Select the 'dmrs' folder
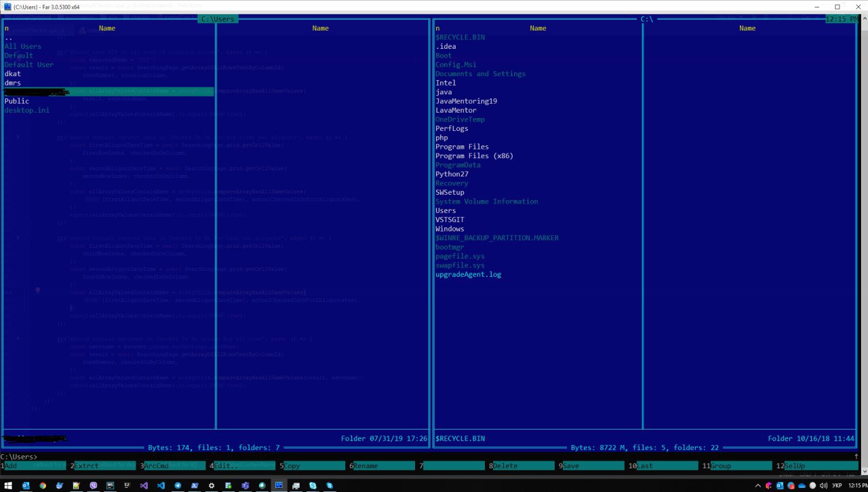Image resolution: width=868 pixels, height=492 pixels. tap(13, 83)
